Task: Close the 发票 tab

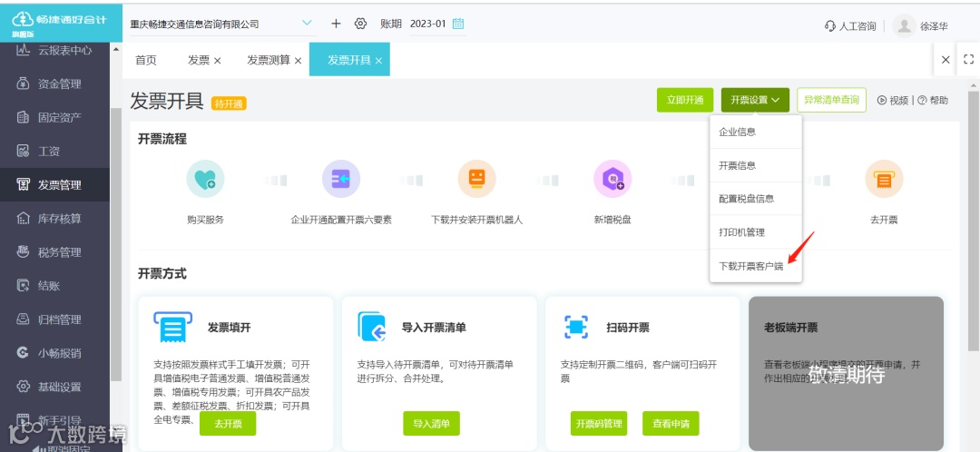Action: pyautogui.click(x=218, y=61)
